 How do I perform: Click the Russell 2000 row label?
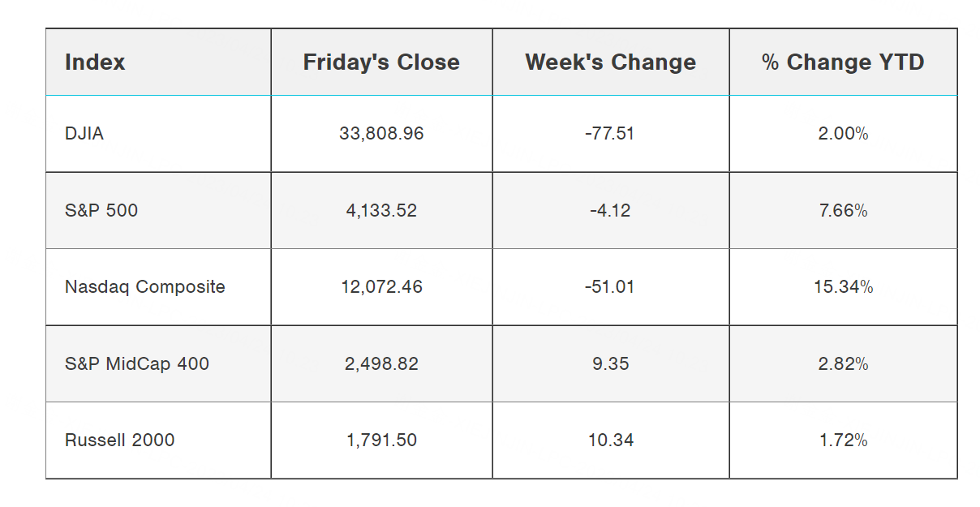pyautogui.click(x=120, y=440)
